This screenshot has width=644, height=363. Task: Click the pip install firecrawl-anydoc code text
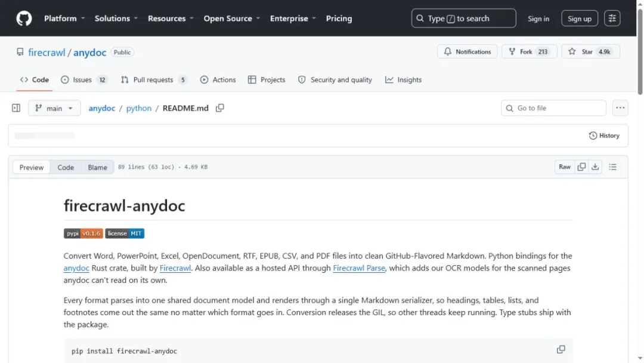[x=124, y=351]
